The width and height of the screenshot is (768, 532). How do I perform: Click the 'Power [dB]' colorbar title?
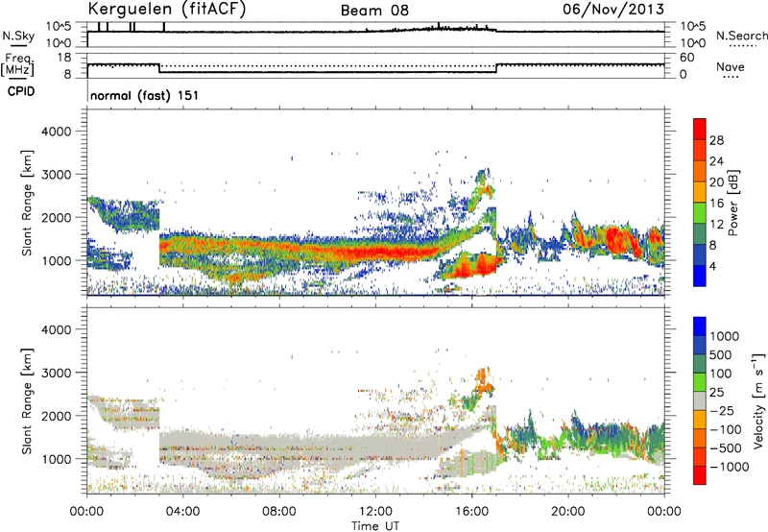pos(732,203)
